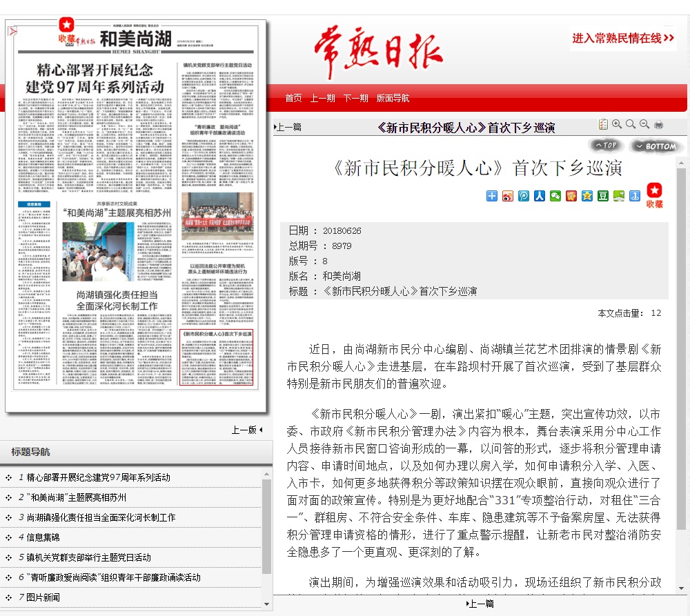Screen dimensions: 690x616
Task: Click the bullet icon beside 图片新闻
Action: pyautogui.click(x=8, y=597)
